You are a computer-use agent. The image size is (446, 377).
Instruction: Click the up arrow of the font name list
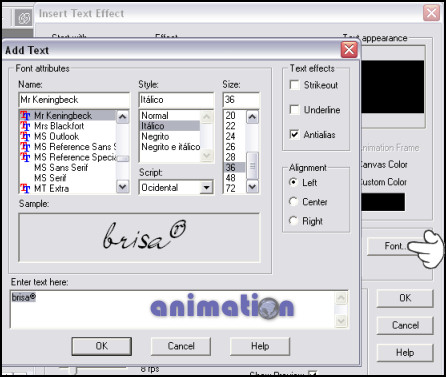click(x=123, y=117)
